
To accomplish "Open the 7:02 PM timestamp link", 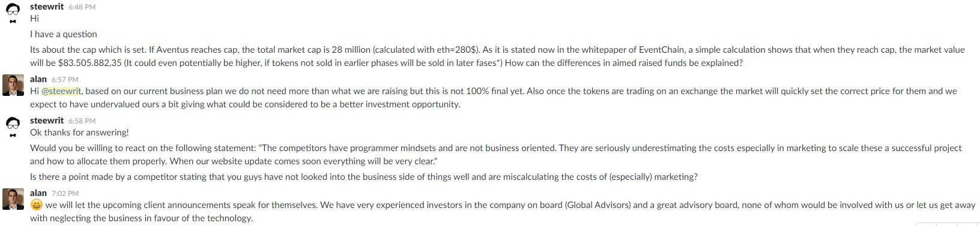I will (65, 193).
